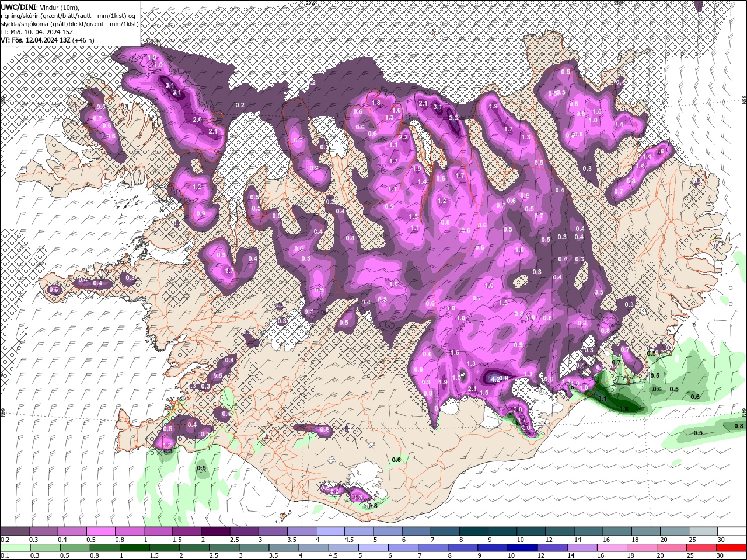Click the 2.2 snowfall value on the map
The width and height of the screenshot is (747, 560).
point(404,138)
